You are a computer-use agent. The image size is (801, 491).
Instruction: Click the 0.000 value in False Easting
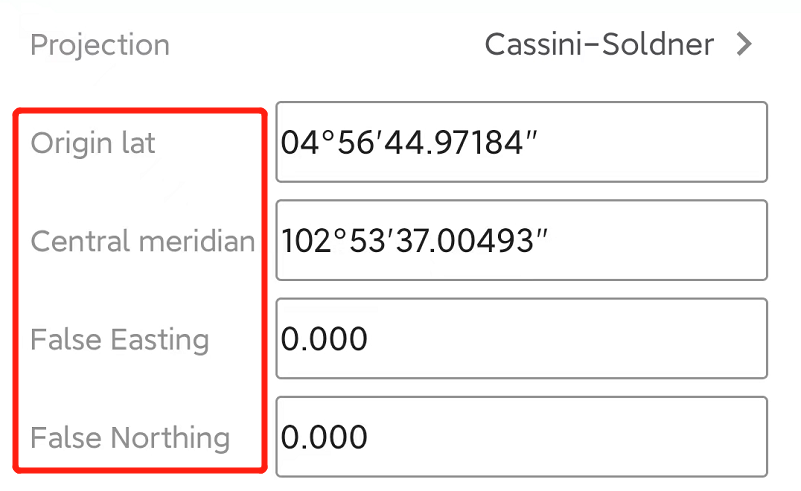click(325, 339)
